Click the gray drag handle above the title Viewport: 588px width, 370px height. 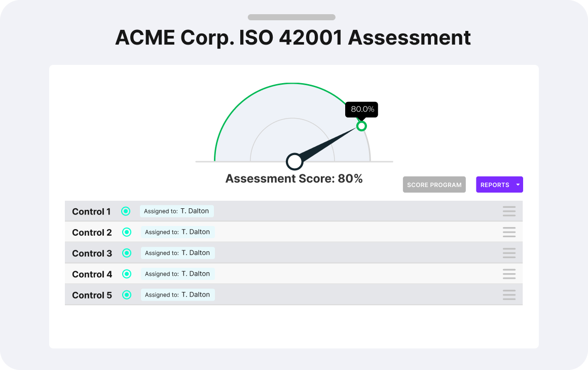click(291, 17)
